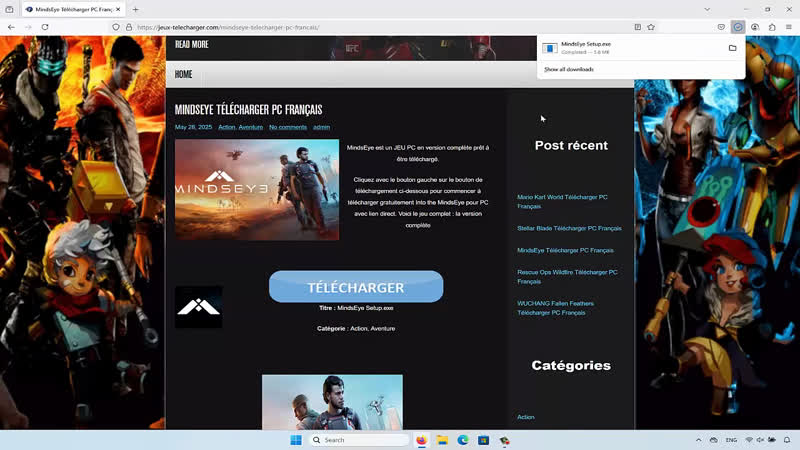Open Stellar Blade Télécharger PC Français

(x=569, y=228)
